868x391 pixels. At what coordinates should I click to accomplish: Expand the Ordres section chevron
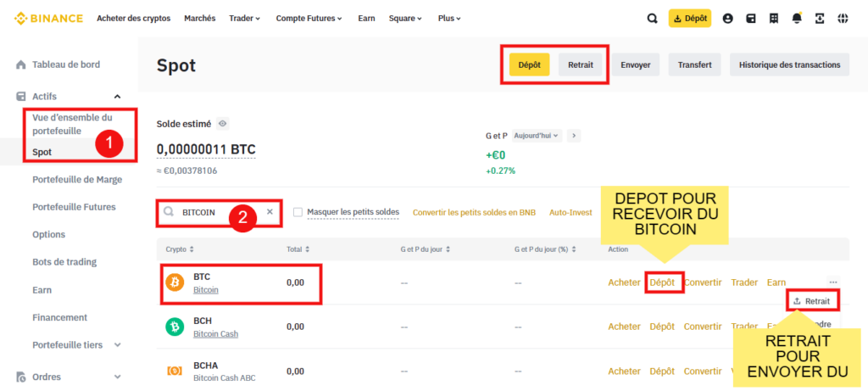pos(117,377)
